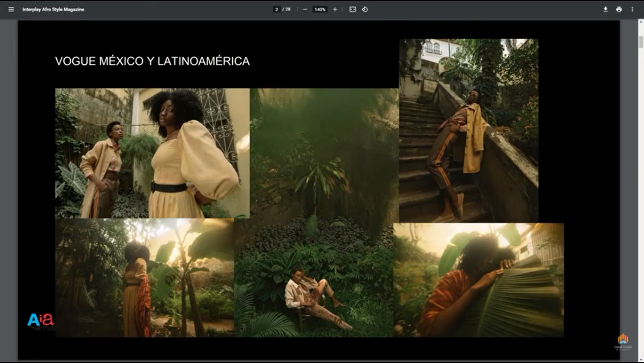Click the Interplay Afro Style Magazine title
This screenshot has height=363, width=644.
[53, 10]
